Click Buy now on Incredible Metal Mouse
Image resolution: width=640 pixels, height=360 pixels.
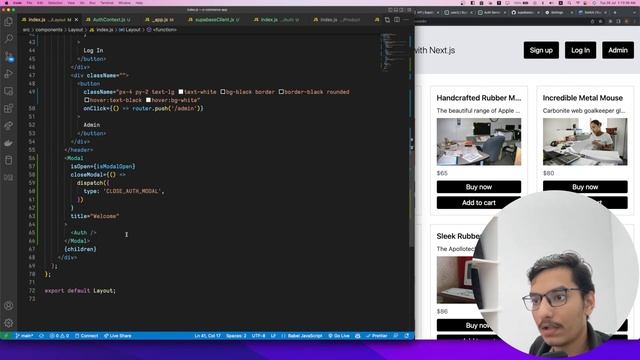pos(585,187)
